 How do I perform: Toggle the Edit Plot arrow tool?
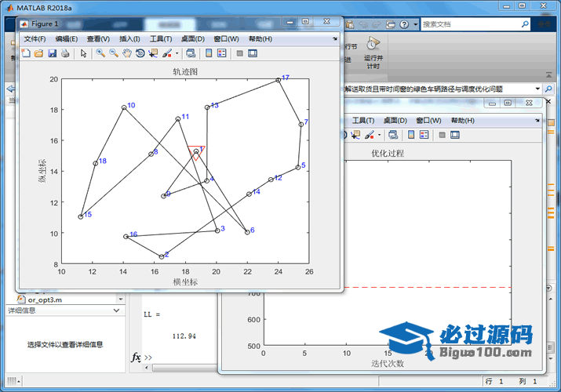(83, 53)
